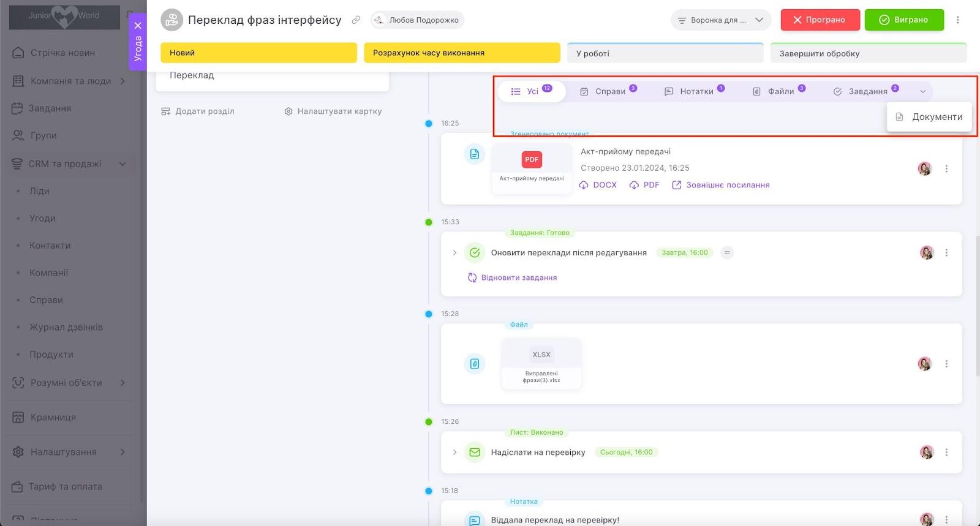Open Стрічка новин in the sidebar
The image size is (980, 526).
click(x=62, y=53)
